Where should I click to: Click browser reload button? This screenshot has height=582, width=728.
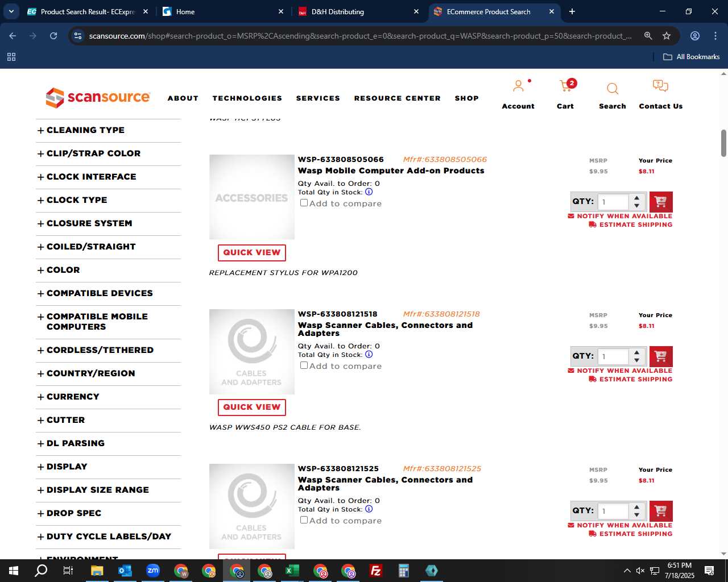(53, 36)
